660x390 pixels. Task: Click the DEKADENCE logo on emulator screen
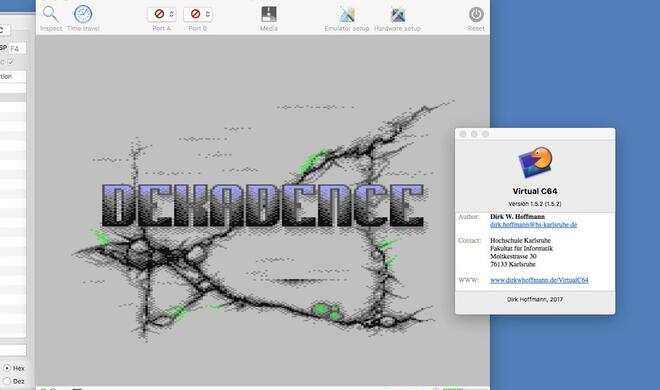pos(263,206)
